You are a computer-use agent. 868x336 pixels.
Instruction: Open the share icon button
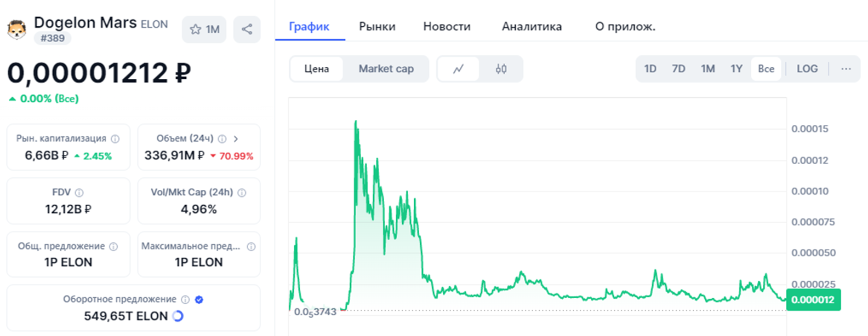tap(247, 30)
